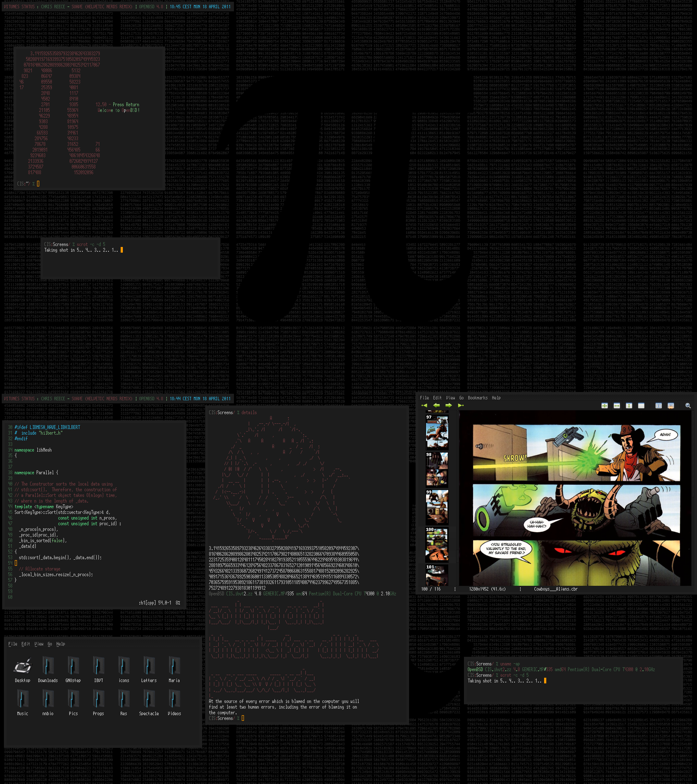697x784 pixels.
Task: Open Edit menu in file manager
Action: click(26, 644)
